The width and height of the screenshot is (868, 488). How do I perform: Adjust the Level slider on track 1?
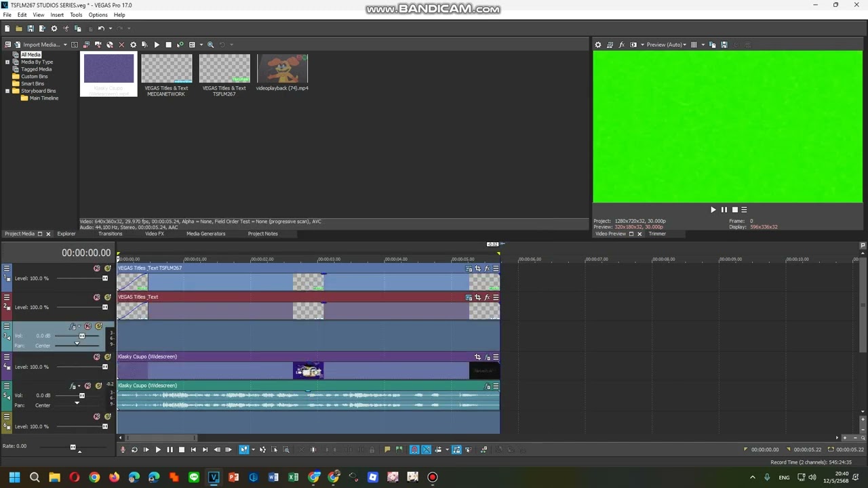pos(104,279)
